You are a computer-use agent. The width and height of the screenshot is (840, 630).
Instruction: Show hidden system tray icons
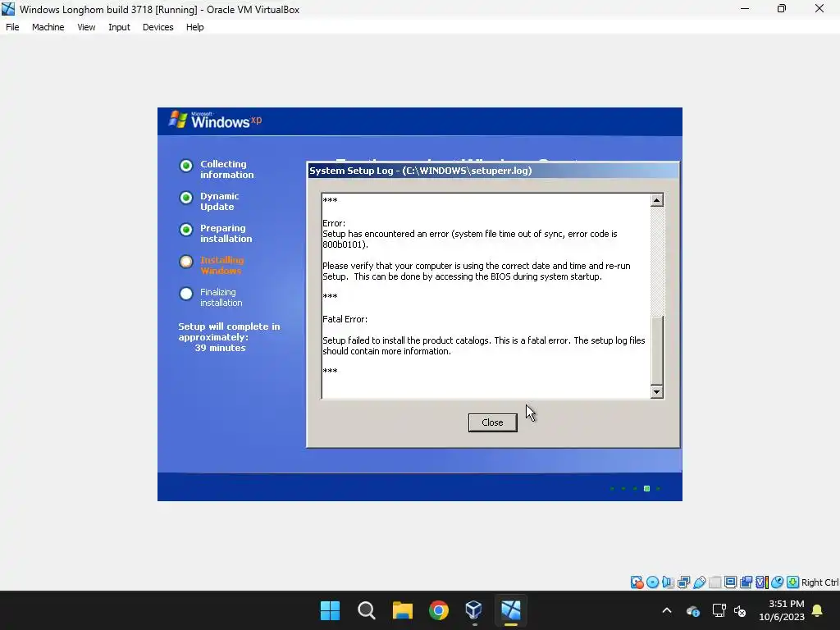[x=667, y=610]
